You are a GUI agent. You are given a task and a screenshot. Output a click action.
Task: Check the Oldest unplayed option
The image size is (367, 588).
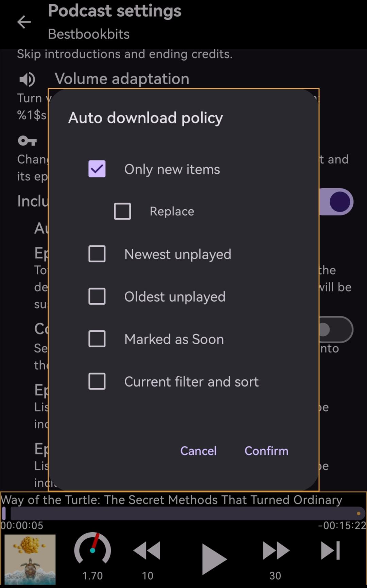(97, 296)
